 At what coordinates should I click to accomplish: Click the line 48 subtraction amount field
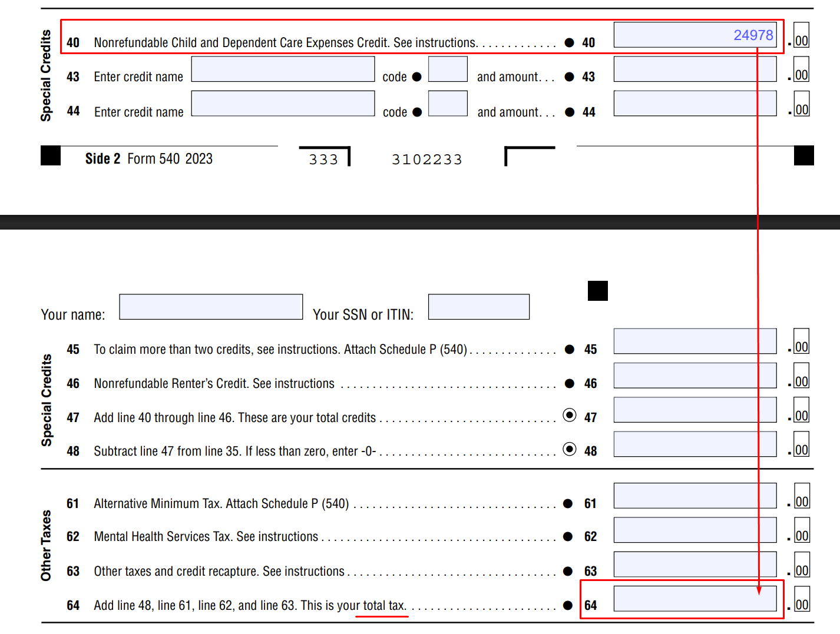click(x=695, y=443)
